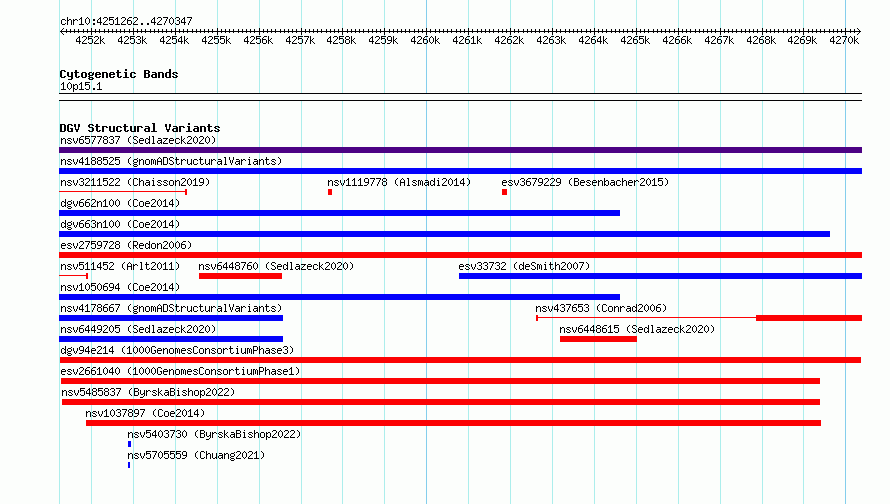
Task: Open nsv5403730 (ByrskaBishop2022) label
Action: [x=214, y=434]
